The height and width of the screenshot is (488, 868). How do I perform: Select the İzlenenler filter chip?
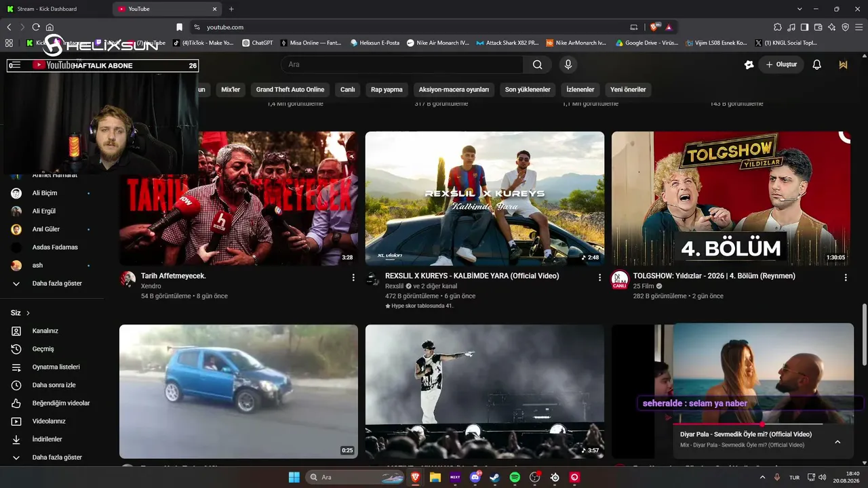pyautogui.click(x=580, y=89)
